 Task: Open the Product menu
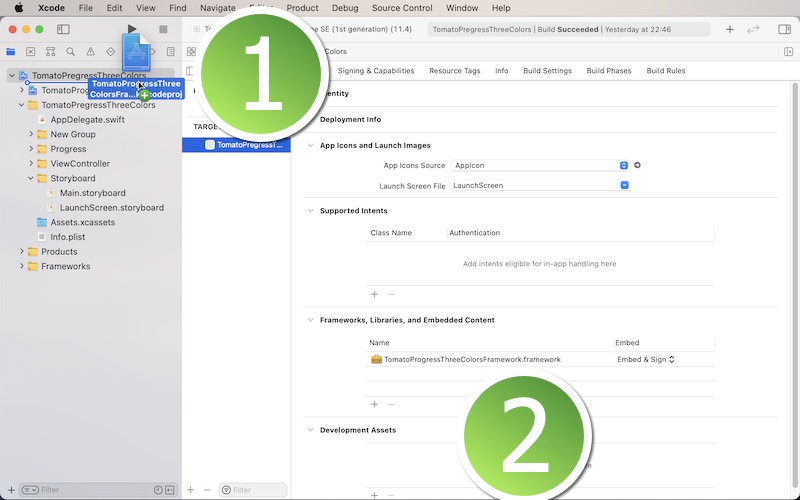(x=302, y=8)
